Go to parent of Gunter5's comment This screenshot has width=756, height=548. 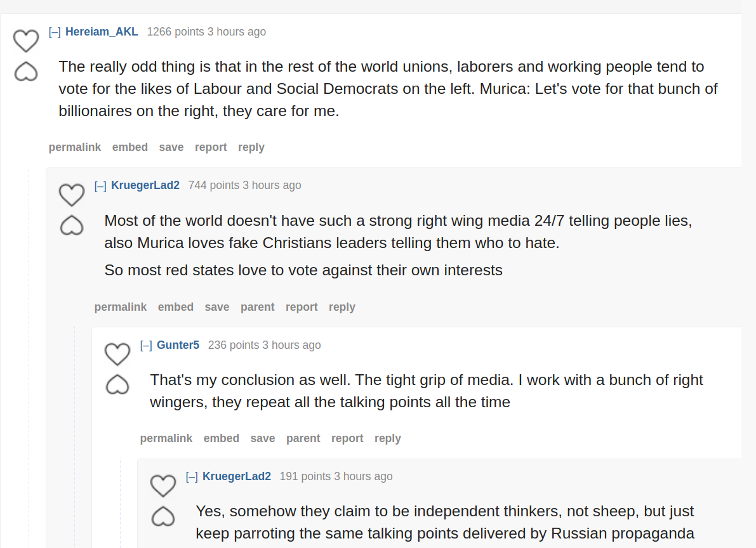point(303,439)
